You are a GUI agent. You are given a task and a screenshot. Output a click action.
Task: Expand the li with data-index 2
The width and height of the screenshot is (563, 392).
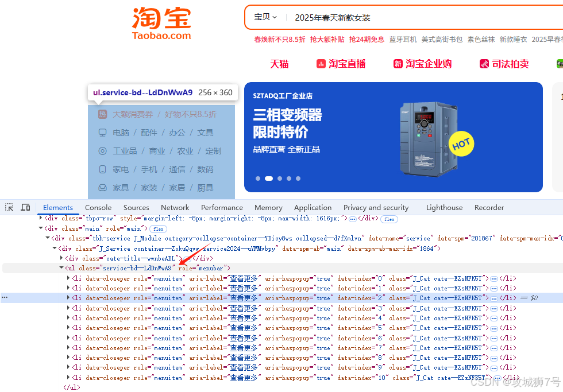68,297
